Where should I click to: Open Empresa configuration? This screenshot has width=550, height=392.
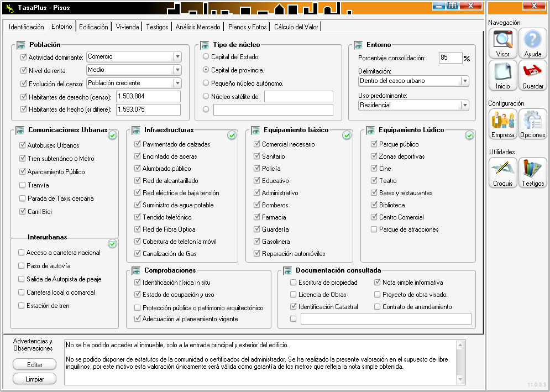(502, 123)
